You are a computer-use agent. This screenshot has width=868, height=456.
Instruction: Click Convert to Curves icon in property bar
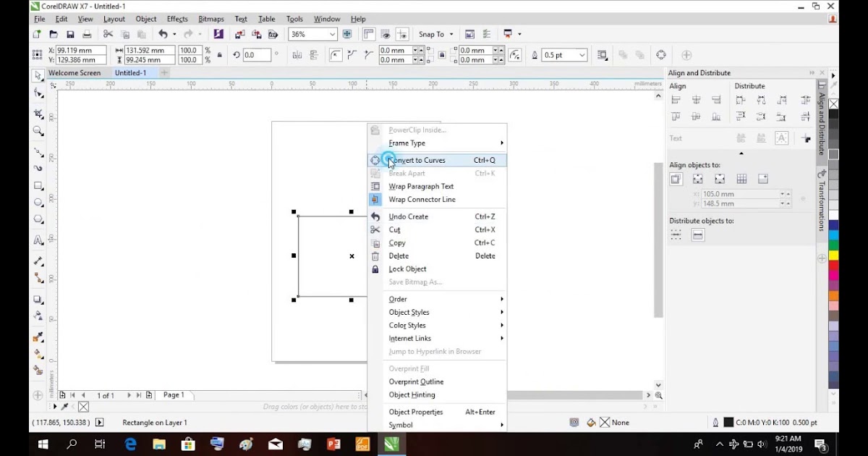click(x=661, y=55)
